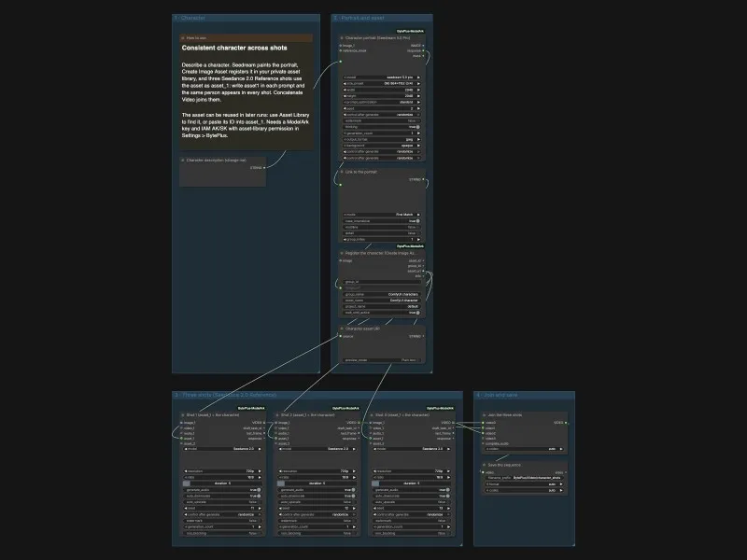
Task: Collapse the 'Join the three shots' node dot
Action: point(484,415)
